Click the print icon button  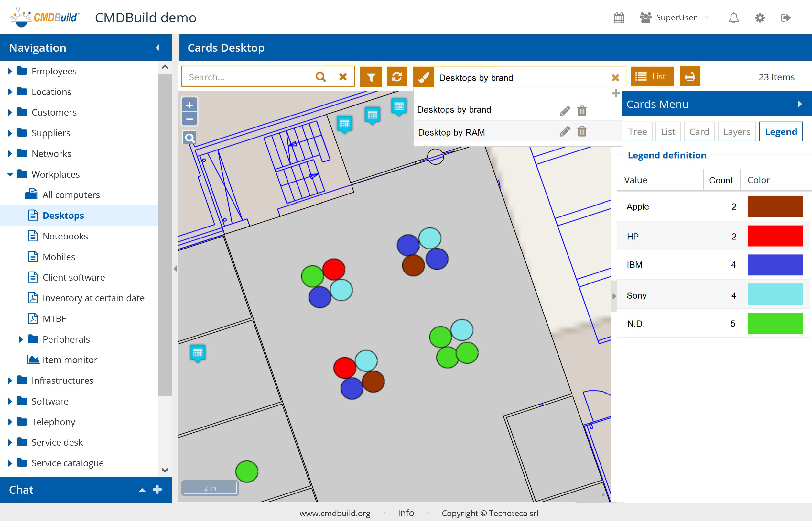point(690,76)
